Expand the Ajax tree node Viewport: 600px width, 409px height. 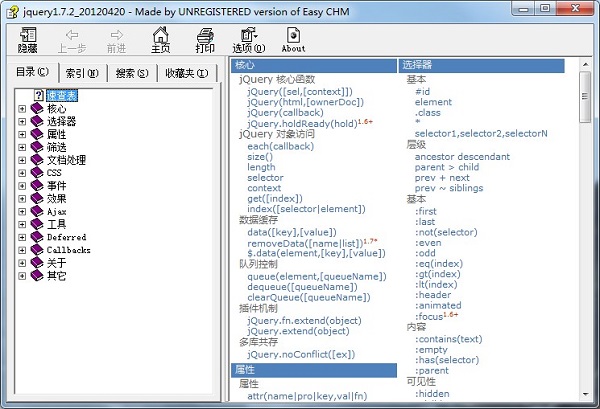(22, 212)
